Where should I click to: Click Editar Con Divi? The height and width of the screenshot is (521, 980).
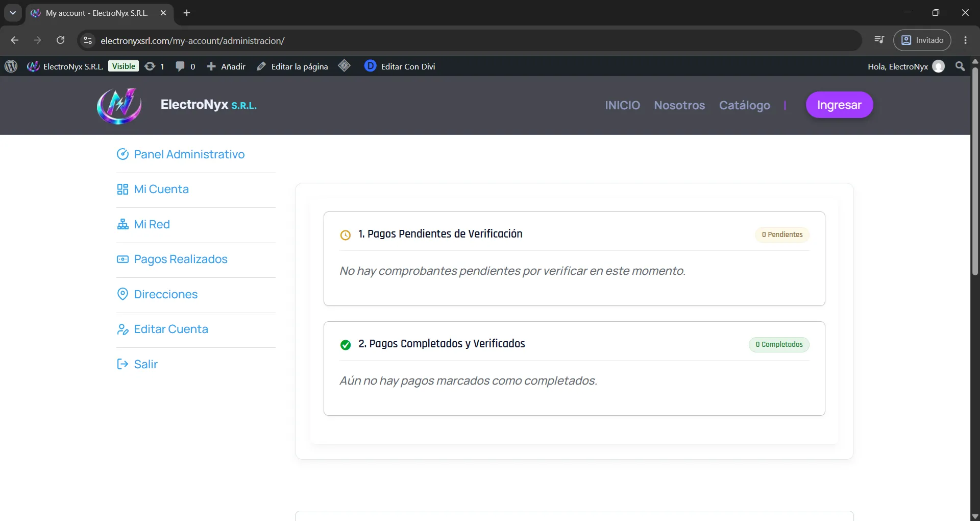click(x=400, y=66)
